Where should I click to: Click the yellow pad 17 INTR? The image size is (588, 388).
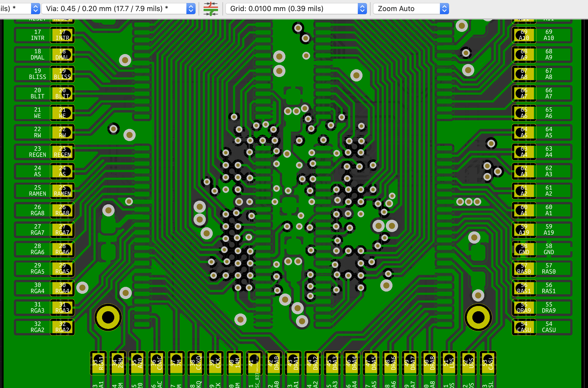tap(62, 35)
